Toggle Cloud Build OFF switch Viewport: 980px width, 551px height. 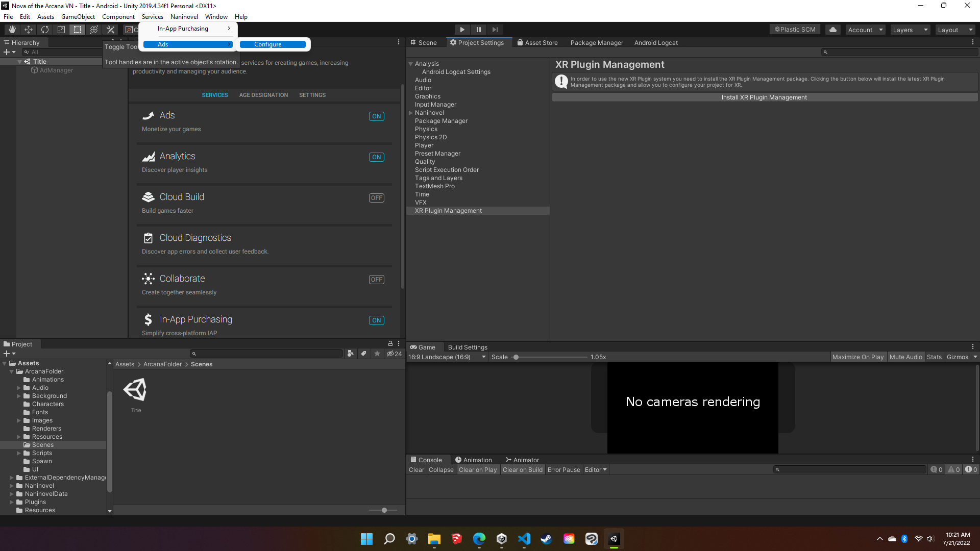tap(376, 198)
